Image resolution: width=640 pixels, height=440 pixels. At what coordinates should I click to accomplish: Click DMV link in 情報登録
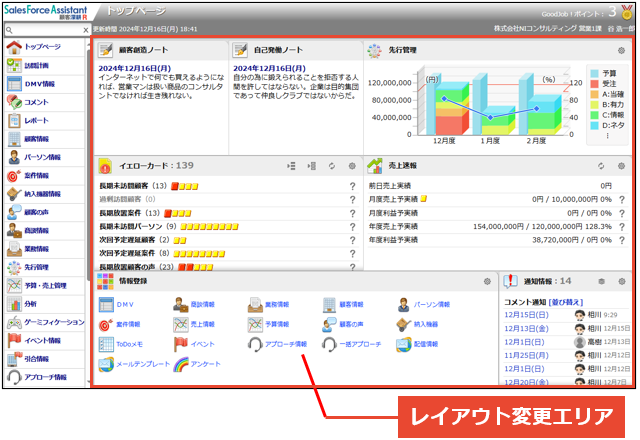125,304
